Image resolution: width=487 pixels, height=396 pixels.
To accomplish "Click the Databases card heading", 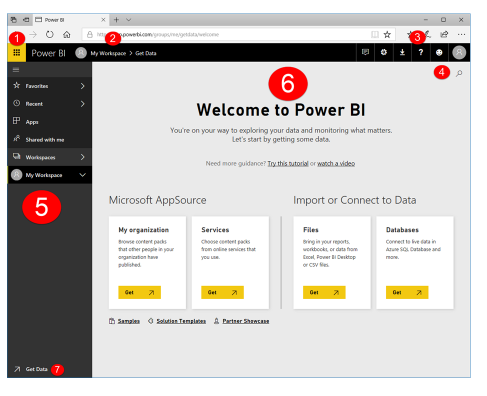I will [x=402, y=230].
